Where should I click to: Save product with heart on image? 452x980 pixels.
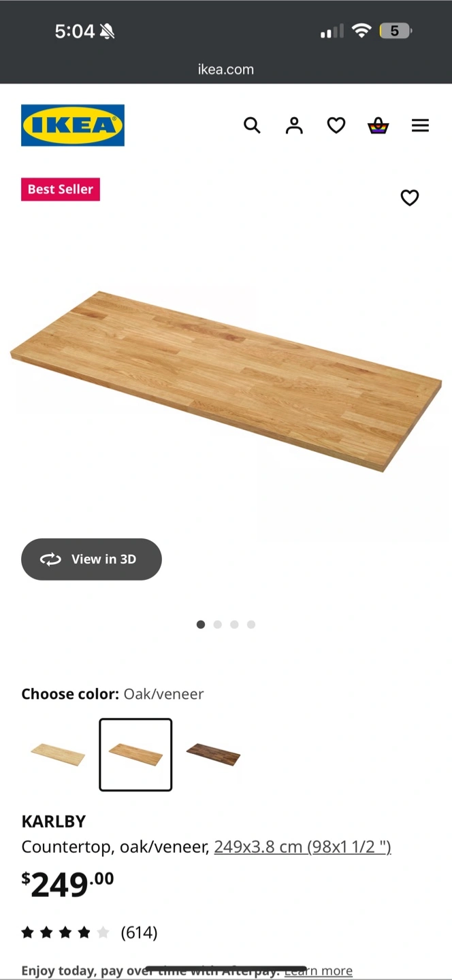click(x=409, y=197)
